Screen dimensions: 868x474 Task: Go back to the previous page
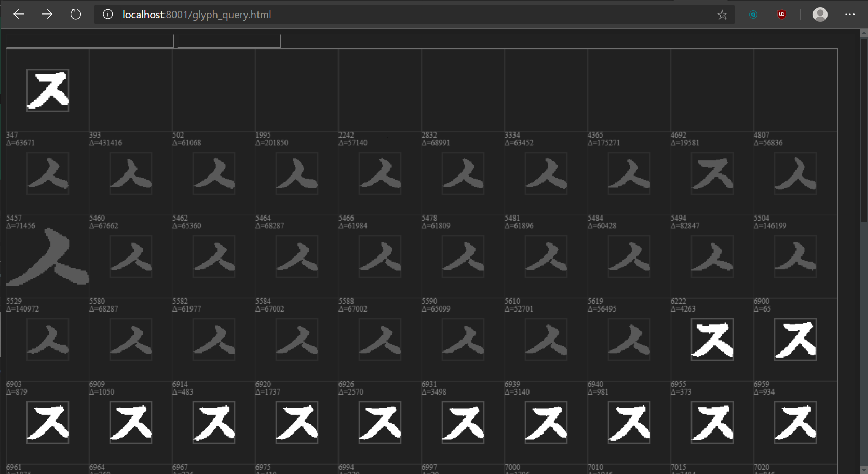(19, 15)
